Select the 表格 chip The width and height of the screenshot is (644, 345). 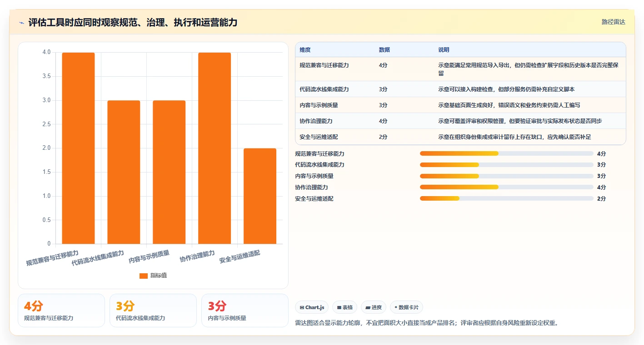[x=345, y=307]
